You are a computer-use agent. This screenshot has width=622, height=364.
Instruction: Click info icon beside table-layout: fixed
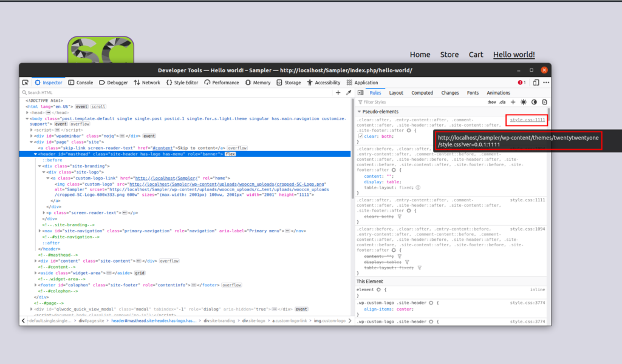[x=418, y=187]
